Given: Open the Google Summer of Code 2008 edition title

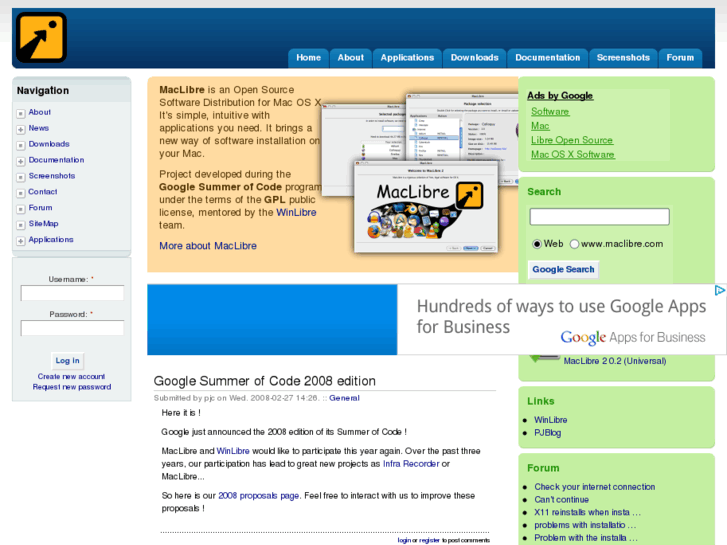Looking at the screenshot, I should [x=264, y=381].
